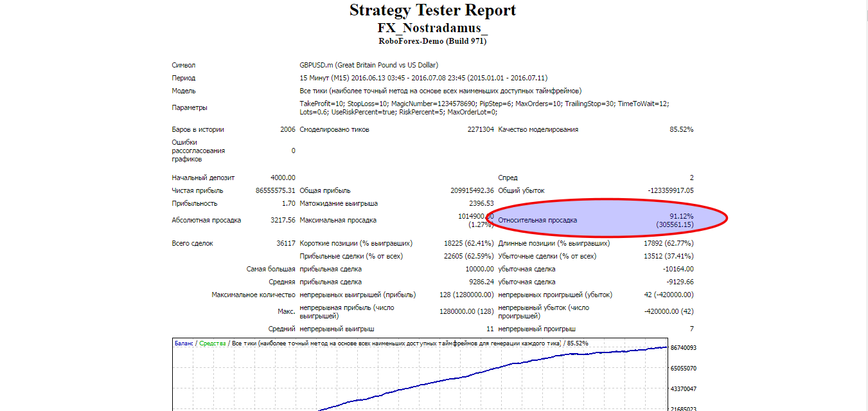Click the 'Период' row label
The width and height of the screenshot is (868, 411).
(x=183, y=78)
